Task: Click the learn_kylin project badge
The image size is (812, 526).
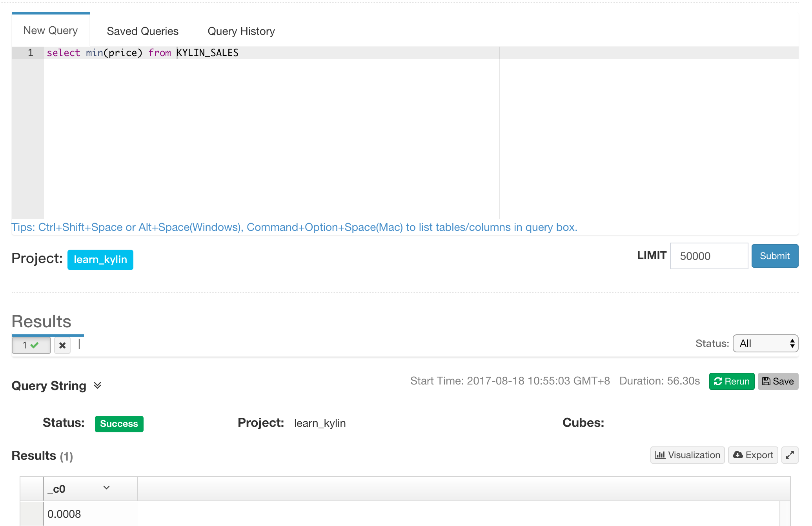Action: (x=100, y=259)
